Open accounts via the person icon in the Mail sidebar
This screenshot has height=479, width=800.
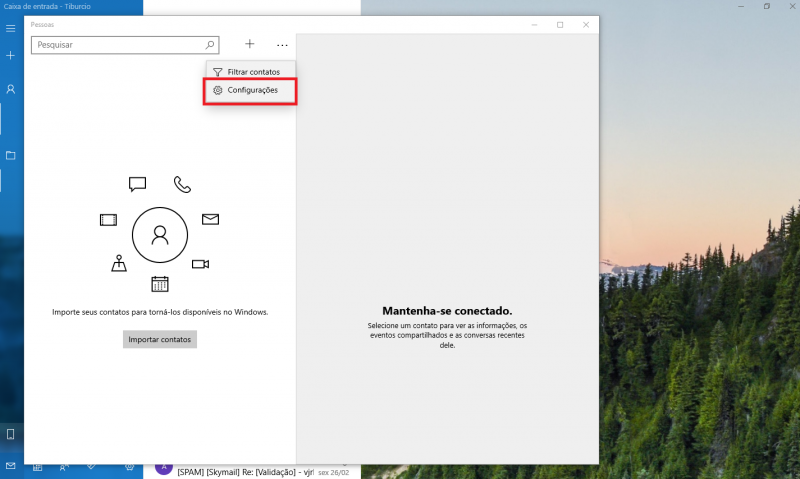11,89
